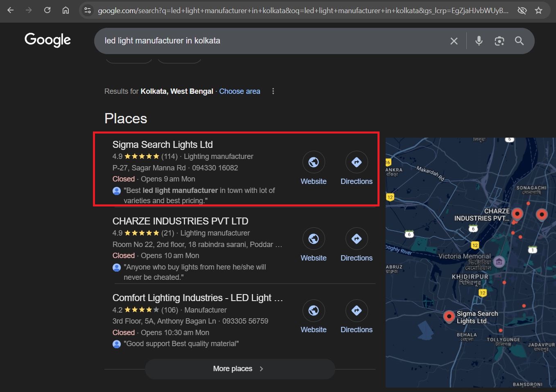
Task: Select the Sigma Search Lights map pin
Action: (449, 316)
